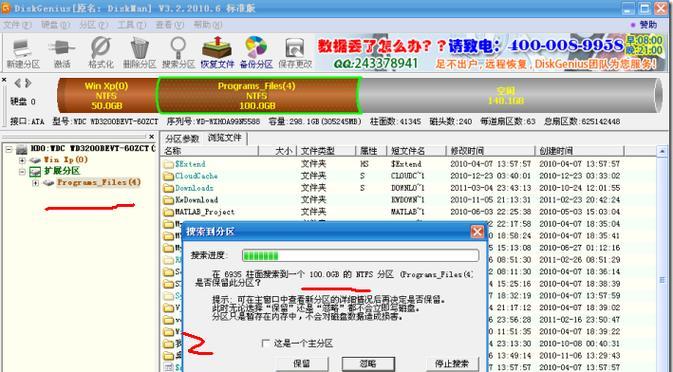The image size is (673, 372).
Task: Expand the Programs_Files(4) tree node
Action: point(36,183)
